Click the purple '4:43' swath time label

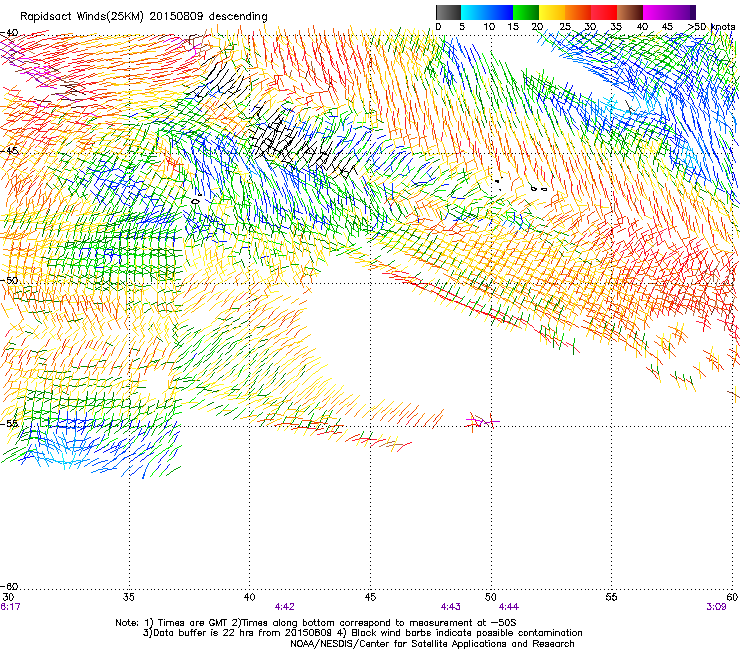451,607
